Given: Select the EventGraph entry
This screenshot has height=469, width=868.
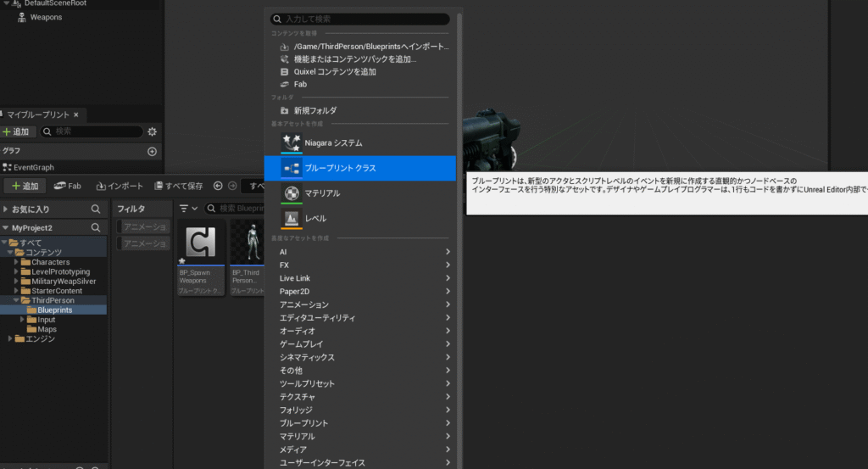Looking at the screenshot, I should coord(34,167).
